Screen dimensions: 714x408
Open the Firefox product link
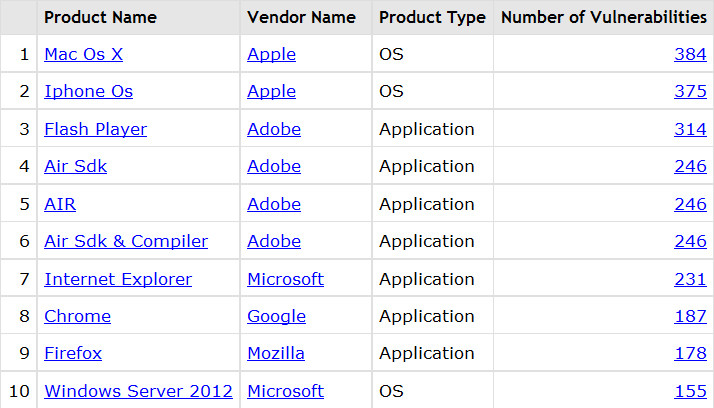pyautogui.click(x=73, y=353)
